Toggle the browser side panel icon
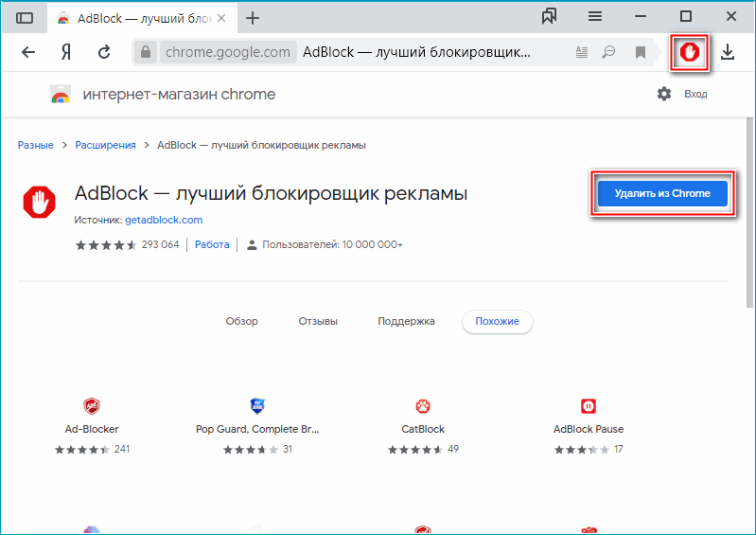 point(24,18)
